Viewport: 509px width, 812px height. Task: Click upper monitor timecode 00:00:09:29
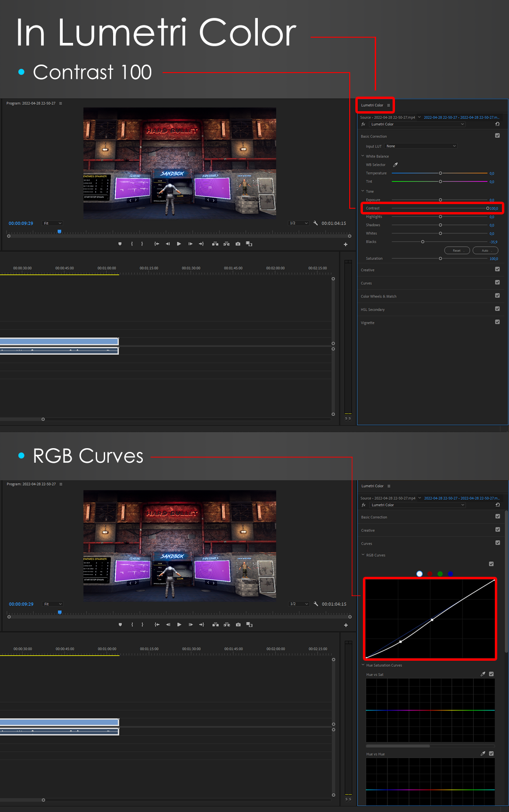click(x=21, y=223)
